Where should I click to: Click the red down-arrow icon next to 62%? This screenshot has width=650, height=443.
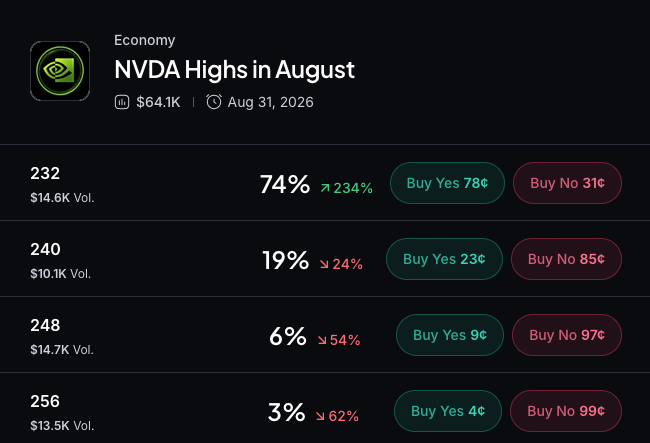320,416
